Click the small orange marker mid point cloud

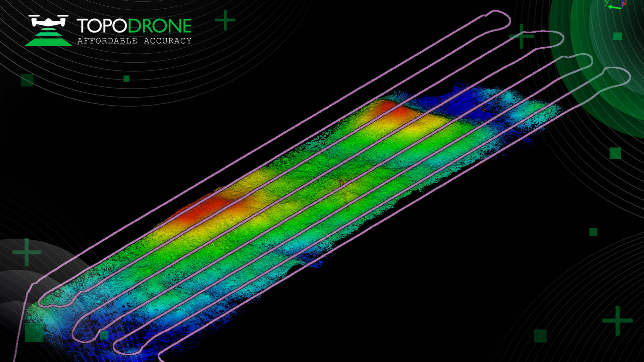(x=341, y=182)
